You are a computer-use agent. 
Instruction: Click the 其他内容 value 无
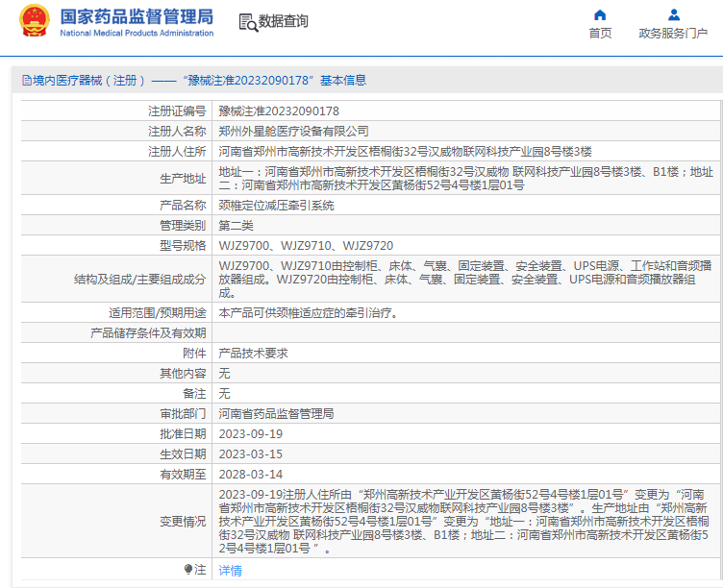point(225,373)
